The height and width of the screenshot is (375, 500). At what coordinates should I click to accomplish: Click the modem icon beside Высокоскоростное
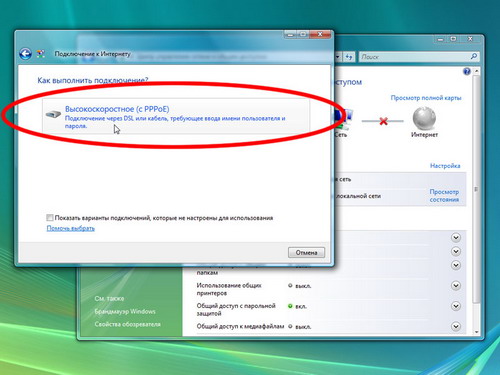point(53,114)
